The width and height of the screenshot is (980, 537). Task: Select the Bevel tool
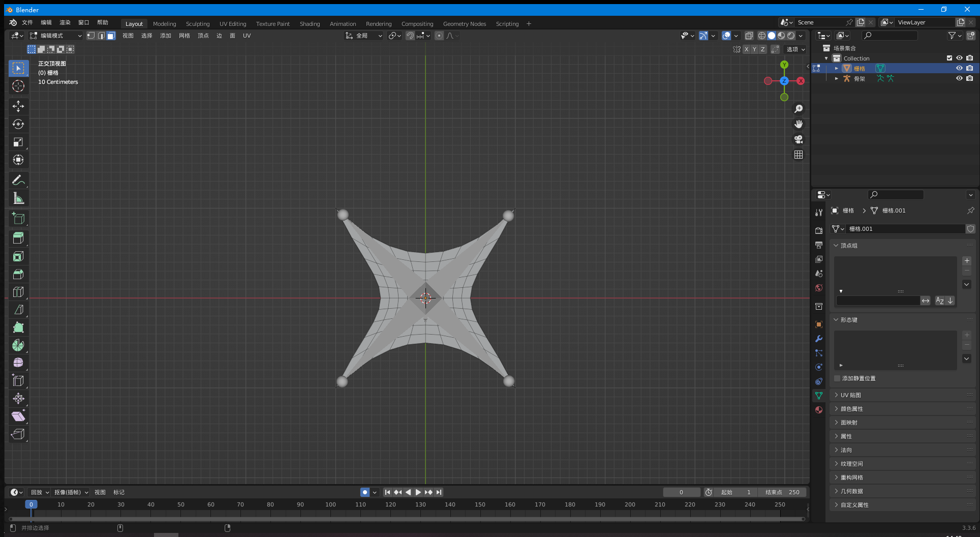18,274
